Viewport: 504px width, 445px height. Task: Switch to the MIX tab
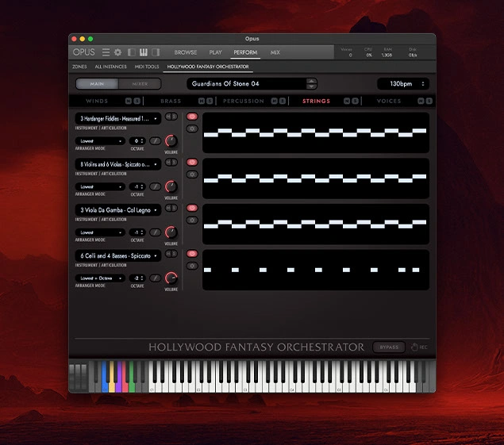pyautogui.click(x=275, y=52)
